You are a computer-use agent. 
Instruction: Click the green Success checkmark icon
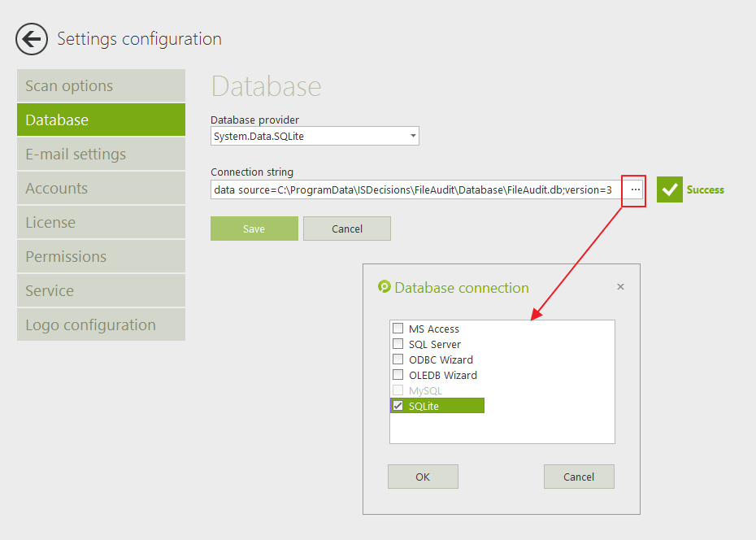670,189
